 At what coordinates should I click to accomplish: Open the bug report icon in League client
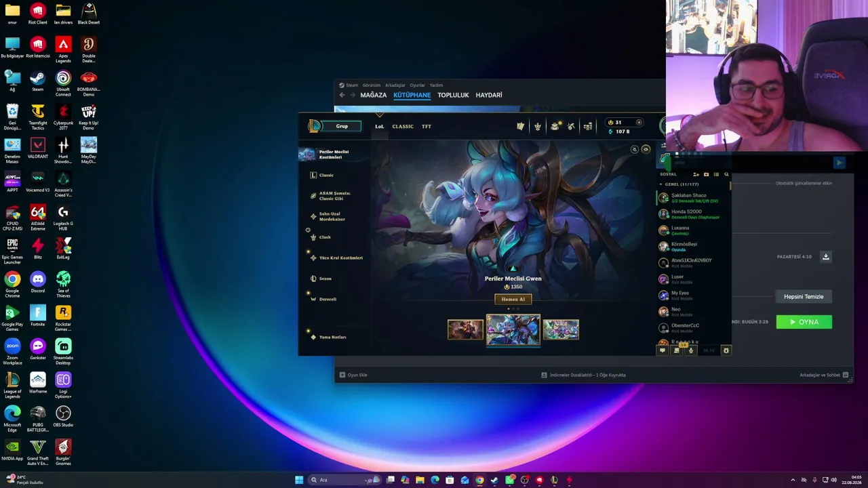(x=726, y=350)
